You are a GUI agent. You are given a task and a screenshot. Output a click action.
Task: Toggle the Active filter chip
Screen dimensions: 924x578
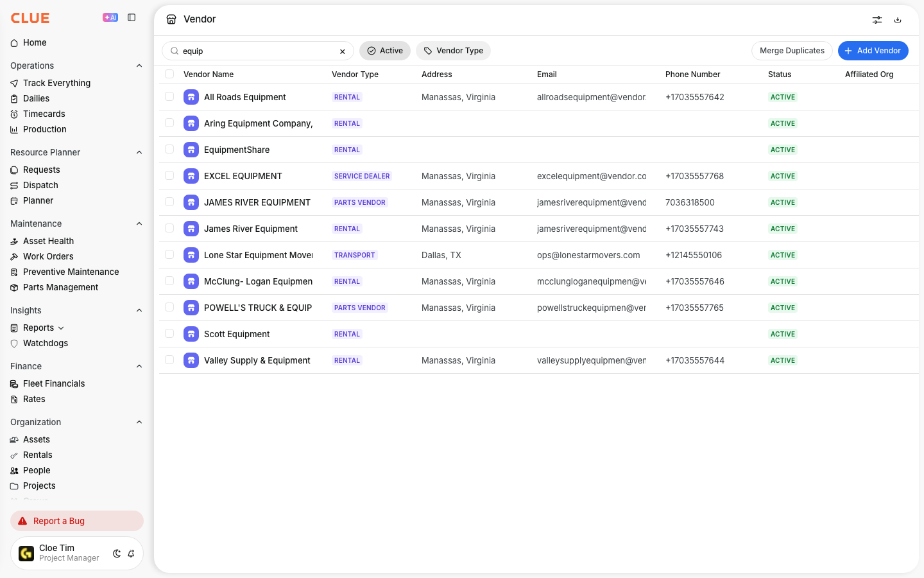coord(385,51)
